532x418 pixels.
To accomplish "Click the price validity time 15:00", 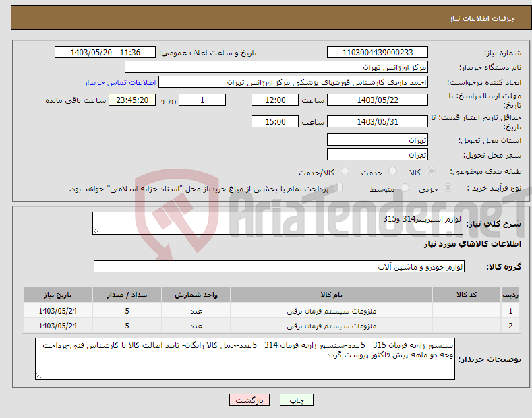I will pyautogui.click(x=275, y=121).
